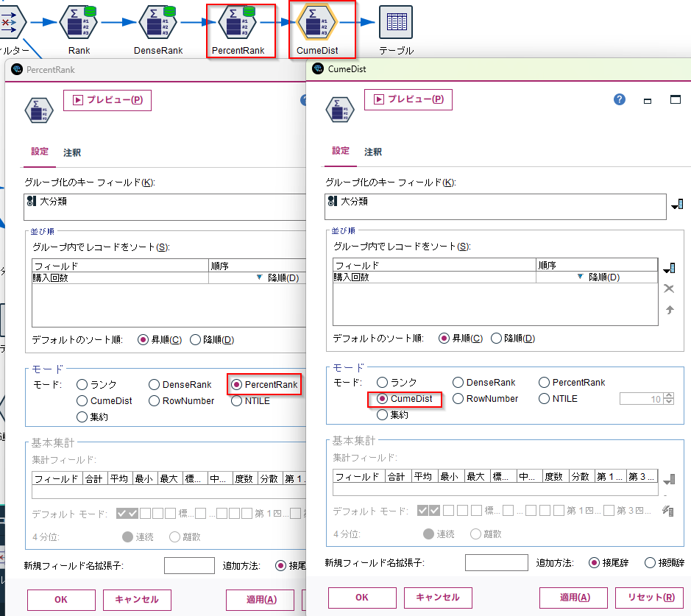Focus 新規フィールド名拡張子 field in PercentRank
This screenshot has height=616, width=691.
pos(189,565)
